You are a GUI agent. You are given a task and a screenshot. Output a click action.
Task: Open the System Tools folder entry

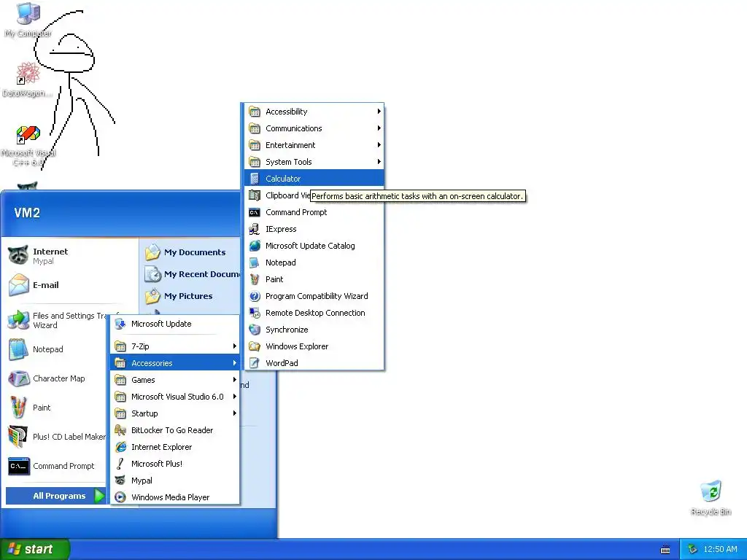click(x=314, y=162)
